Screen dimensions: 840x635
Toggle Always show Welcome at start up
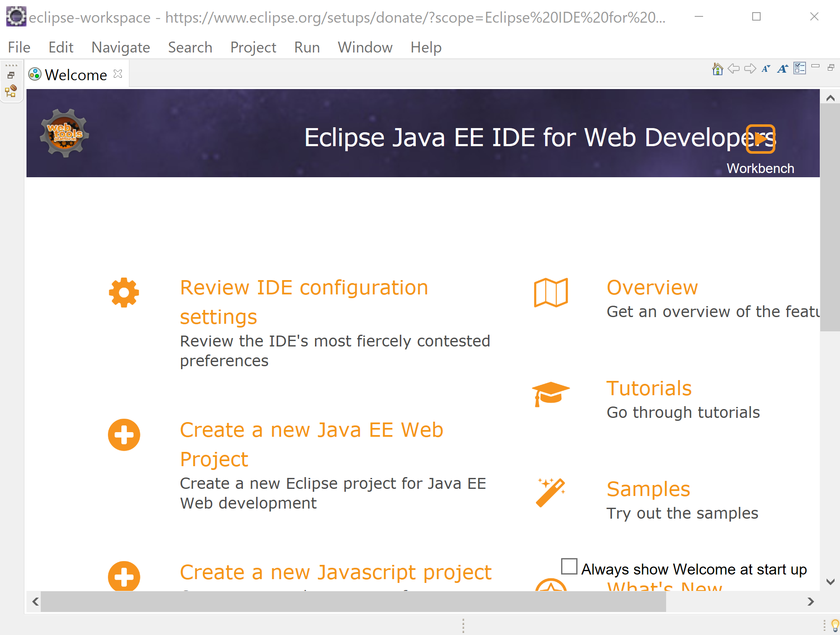[569, 567]
